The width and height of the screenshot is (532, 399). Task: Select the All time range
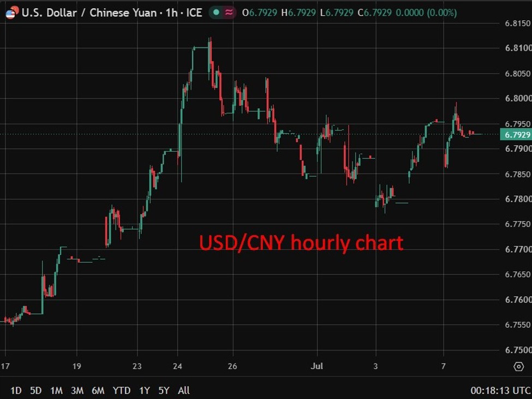point(183,390)
